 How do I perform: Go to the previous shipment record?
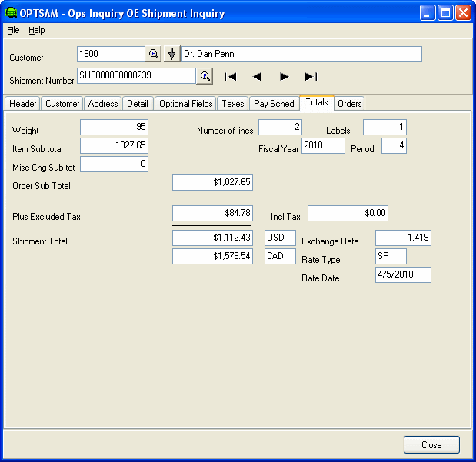click(257, 76)
